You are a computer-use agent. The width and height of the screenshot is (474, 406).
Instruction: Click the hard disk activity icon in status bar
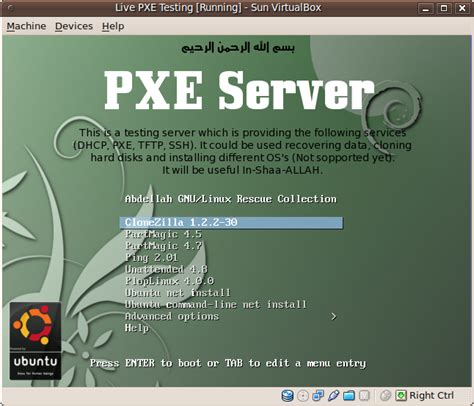[287, 396]
